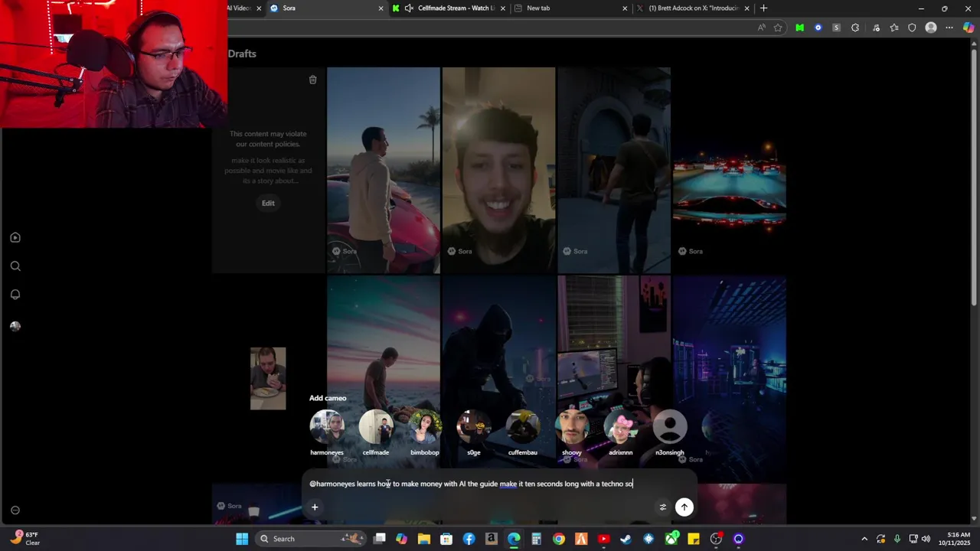This screenshot has width=980, height=551.
Task: Submit the prompt with the up-arrow button
Action: click(684, 507)
